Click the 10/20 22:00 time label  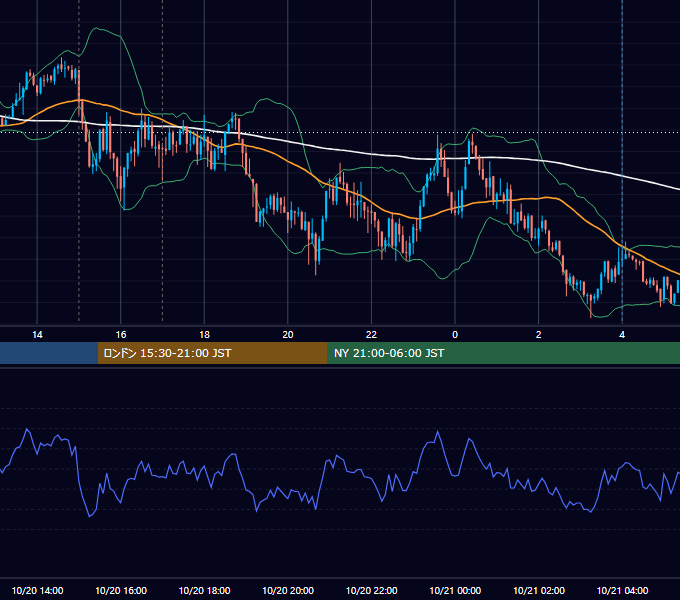pyautogui.click(x=371, y=590)
